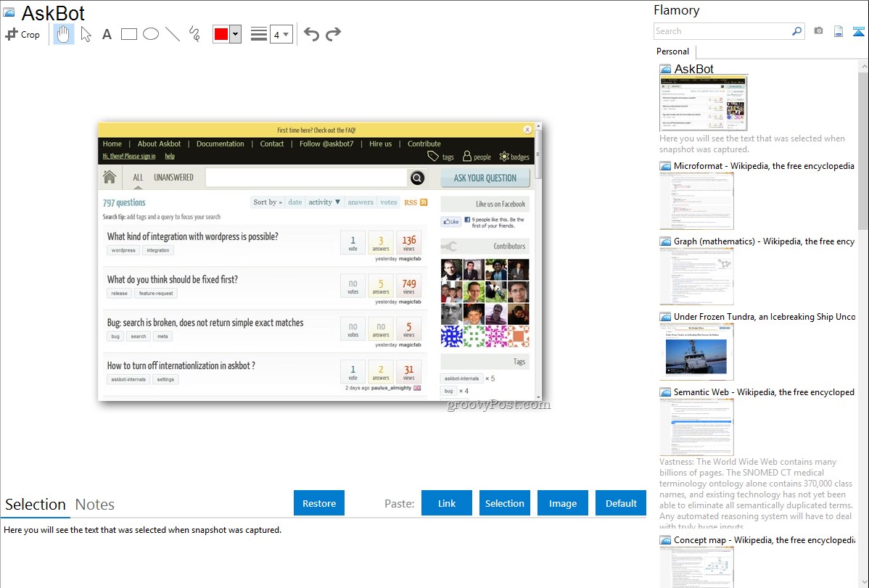869x588 pixels.
Task: Pick the rectangle shape tool
Action: pos(129,34)
